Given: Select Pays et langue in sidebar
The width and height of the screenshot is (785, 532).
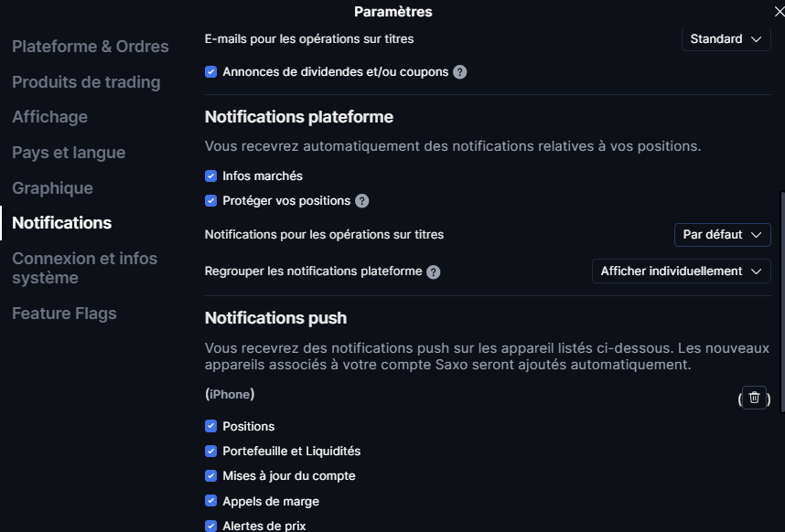Looking at the screenshot, I should click(69, 153).
